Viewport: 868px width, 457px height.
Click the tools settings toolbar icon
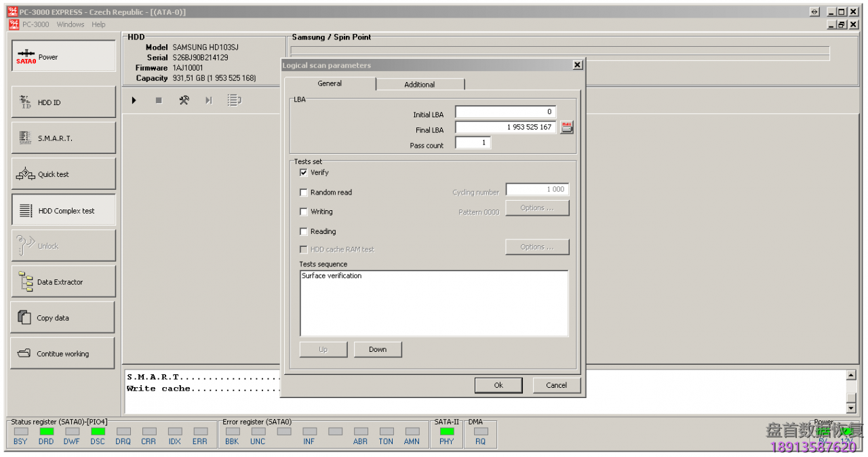coord(184,100)
